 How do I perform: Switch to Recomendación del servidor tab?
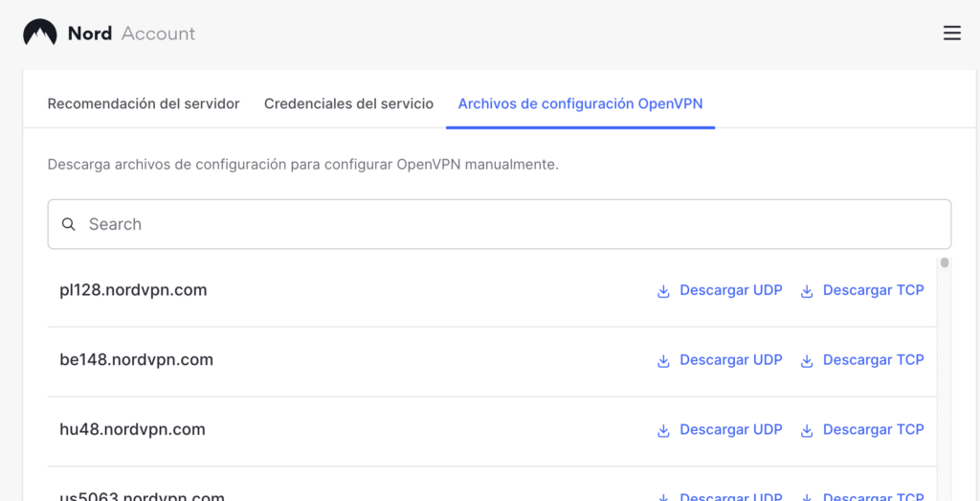[144, 103]
